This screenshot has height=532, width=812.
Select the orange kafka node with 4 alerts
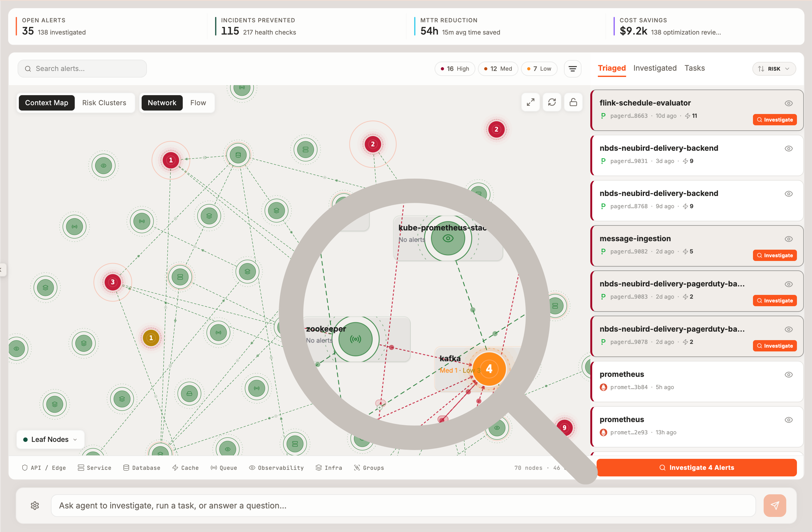pos(489,369)
